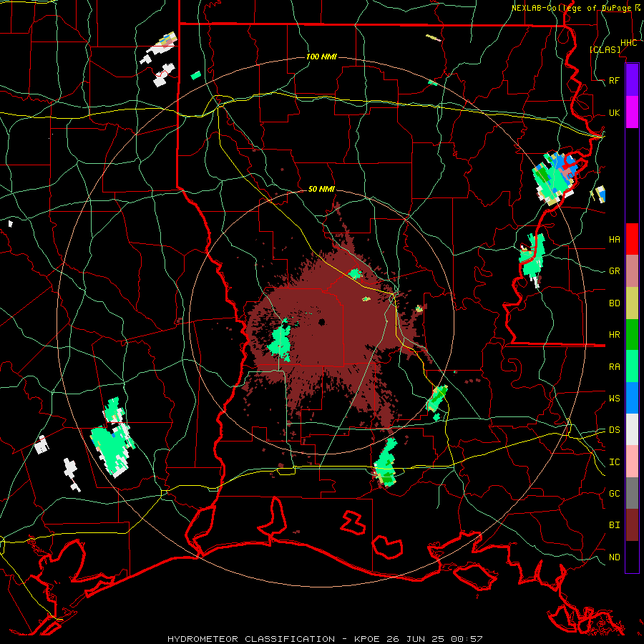This screenshot has width=644, height=644.
Task: Select the yellow BD big drops swatch
Action: (x=632, y=303)
